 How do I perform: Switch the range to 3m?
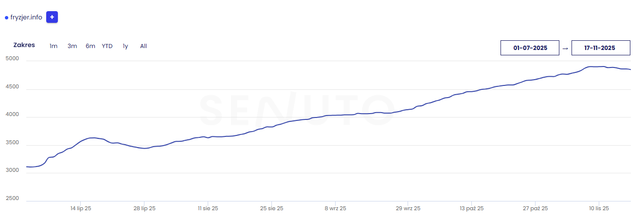coord(72,46)
